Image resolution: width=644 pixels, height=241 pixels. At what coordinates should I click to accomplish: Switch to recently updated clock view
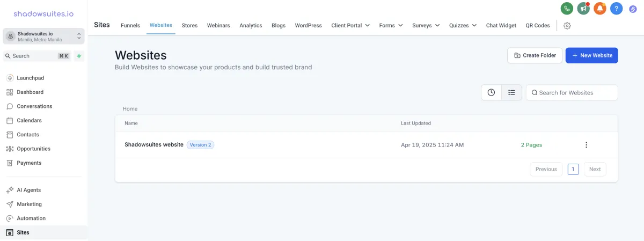pyautogui.click(x=491, y=92)
